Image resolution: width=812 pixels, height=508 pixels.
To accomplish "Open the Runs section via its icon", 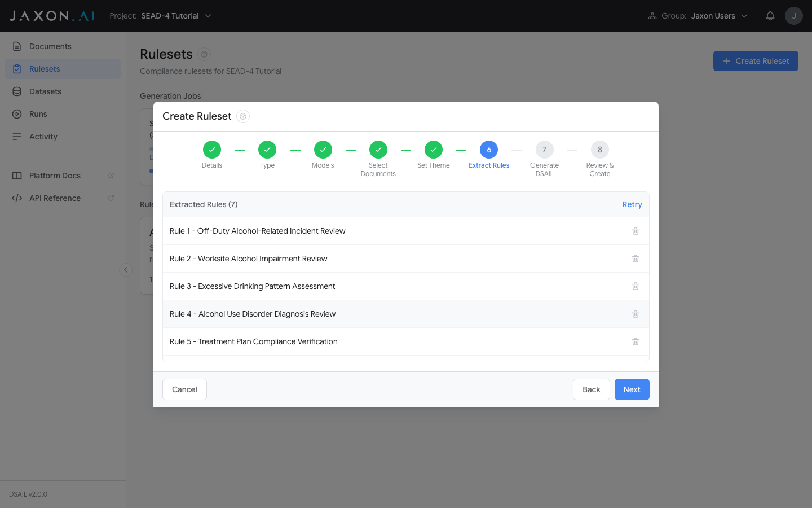I will tap(18, 113).
